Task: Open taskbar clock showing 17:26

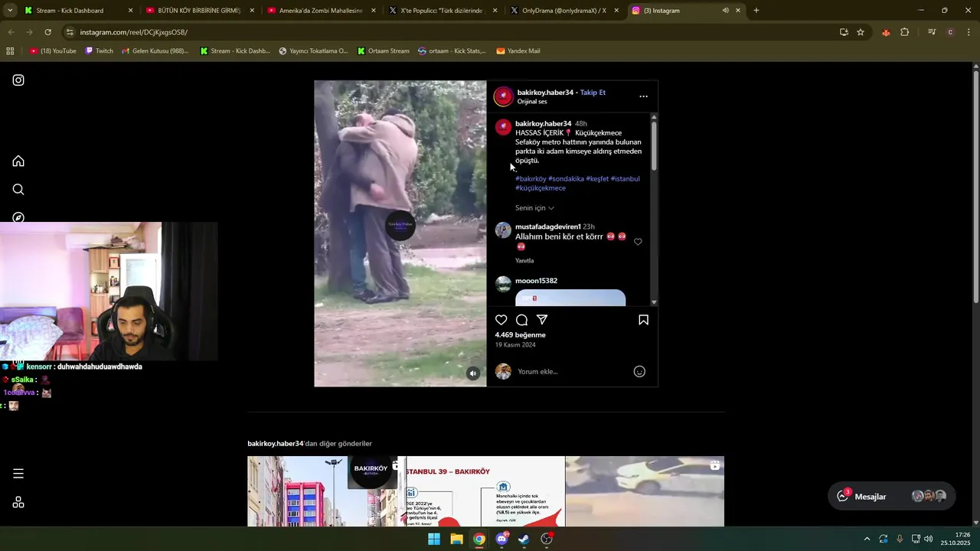Action: [955, 539]
